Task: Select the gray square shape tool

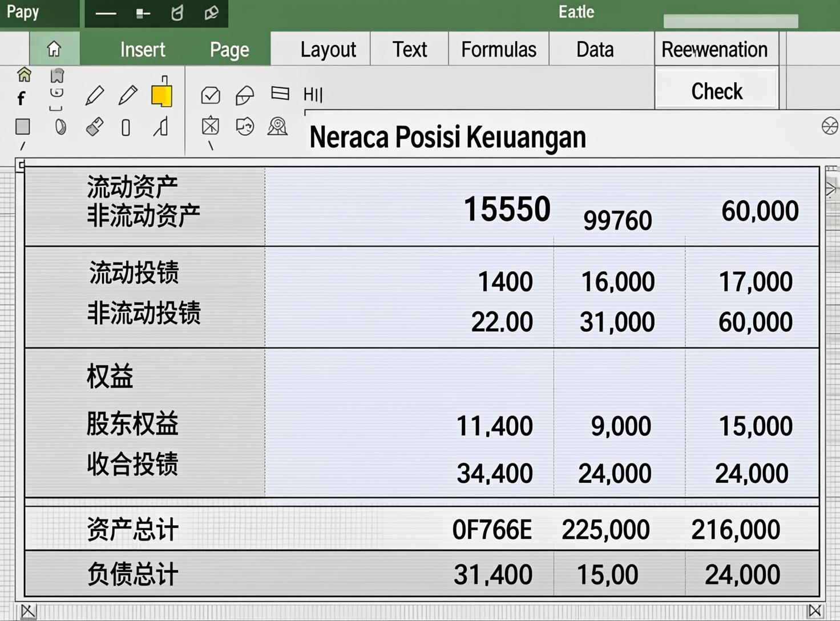Action: click(x=23, y=126)
